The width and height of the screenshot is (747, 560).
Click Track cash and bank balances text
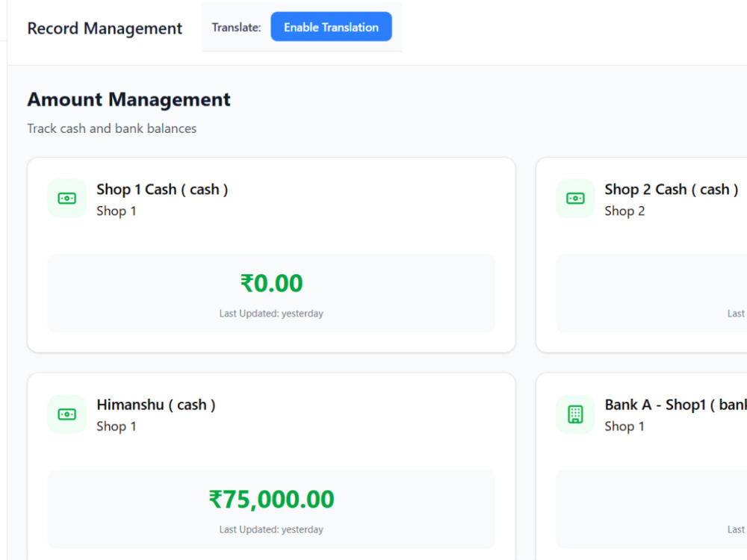112,128
